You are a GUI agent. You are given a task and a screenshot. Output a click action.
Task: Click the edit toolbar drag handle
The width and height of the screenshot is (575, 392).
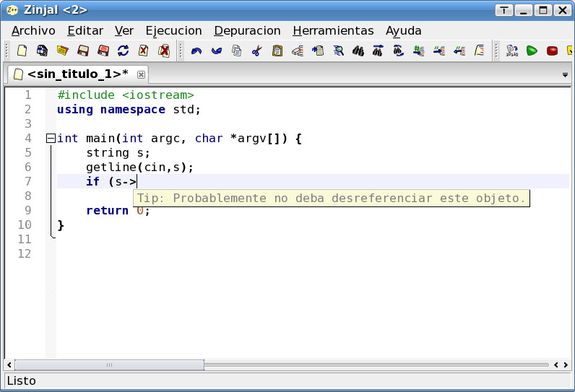pos(180,51)
